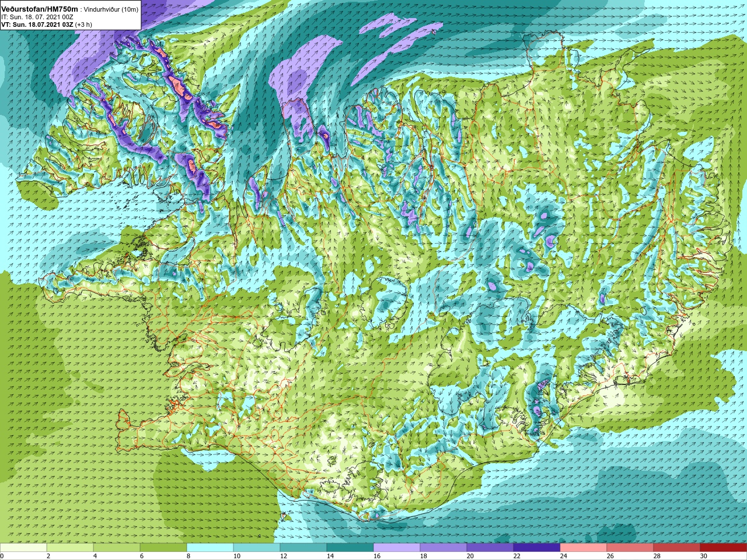Screen dimensions: 747x560
Task: Click the legend scale label '6'
Action: click(x=142, y=556)
